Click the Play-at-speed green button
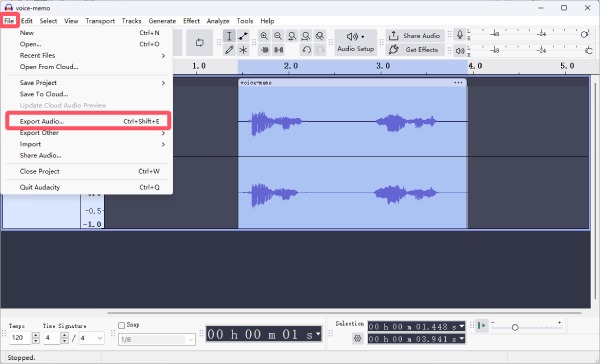 482,326
